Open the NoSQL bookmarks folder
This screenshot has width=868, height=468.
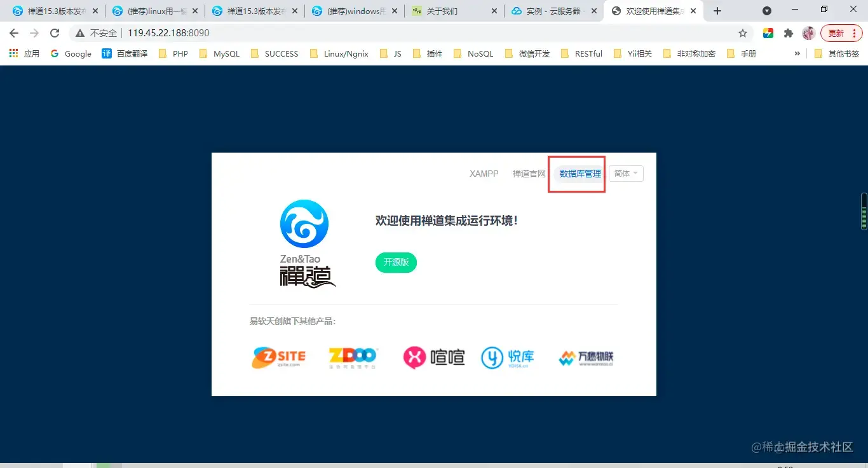tap(473, 53)
